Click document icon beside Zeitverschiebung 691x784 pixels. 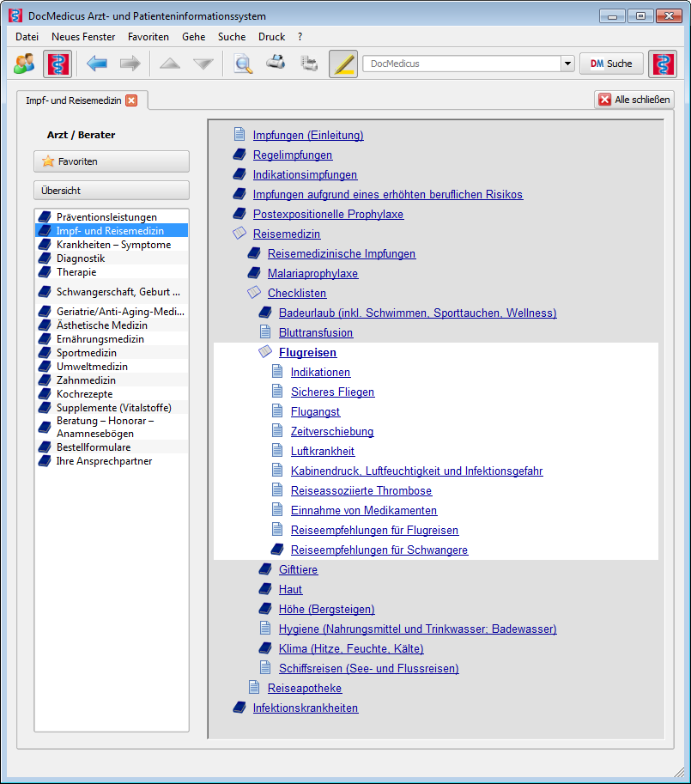[277, 430]
